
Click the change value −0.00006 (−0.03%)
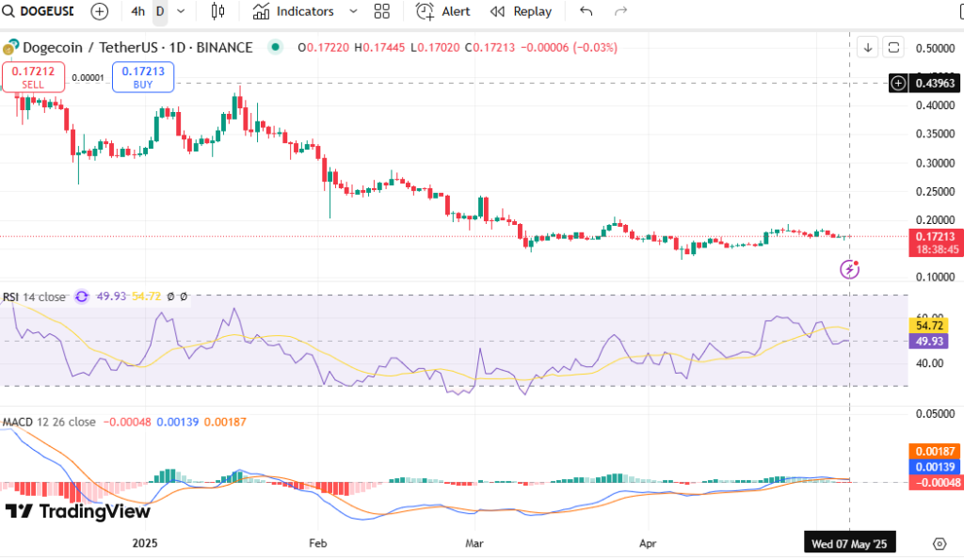[x=569, y=47]
